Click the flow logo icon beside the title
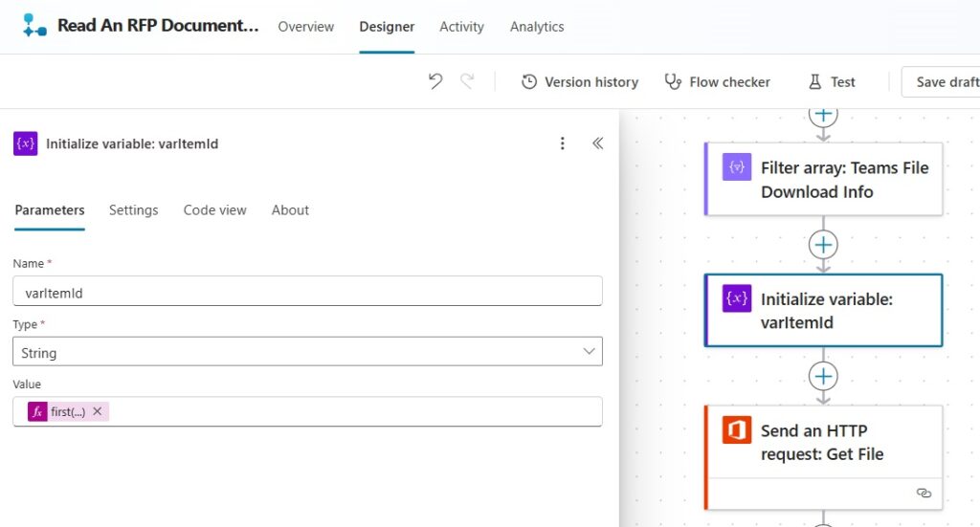980x527 pixels. click(x=34, y=26)
